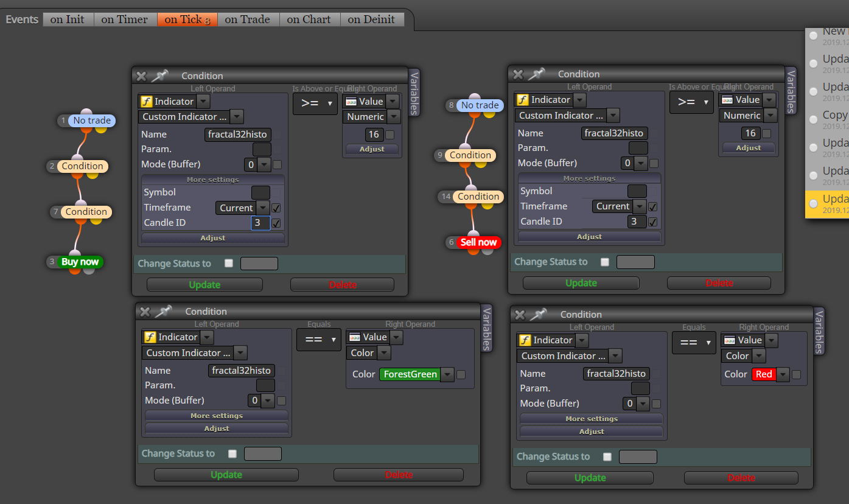Switch to the on Tick event tab
The width and height of the screenshot is (849, 504).
click(187, 19)
